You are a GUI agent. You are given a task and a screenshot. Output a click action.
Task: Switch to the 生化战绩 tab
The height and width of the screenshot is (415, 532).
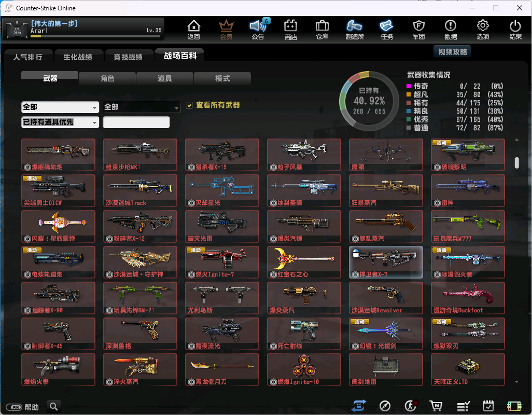(x=78, y=57)
